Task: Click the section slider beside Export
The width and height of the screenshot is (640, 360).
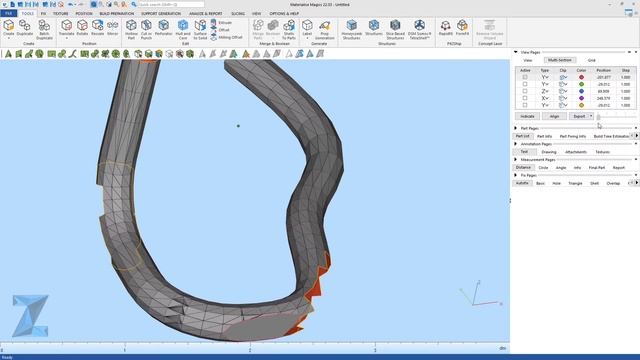Action: (x=616, y=117)
